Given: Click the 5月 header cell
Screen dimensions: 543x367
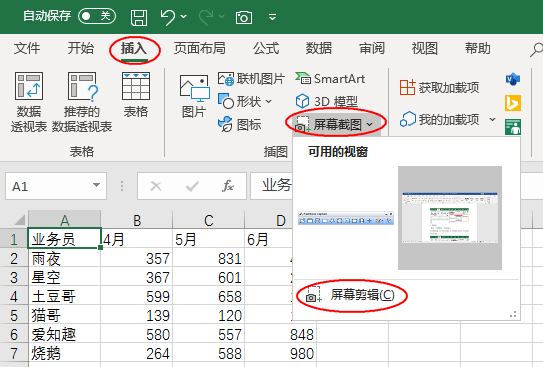Looking at the screenshot, I should tap(209, 239).
